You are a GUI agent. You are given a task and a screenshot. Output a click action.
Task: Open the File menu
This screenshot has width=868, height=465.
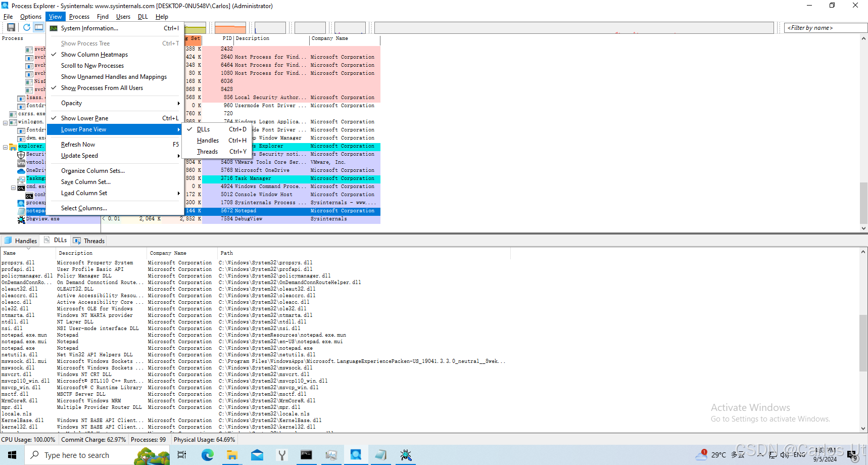(8, 17)
